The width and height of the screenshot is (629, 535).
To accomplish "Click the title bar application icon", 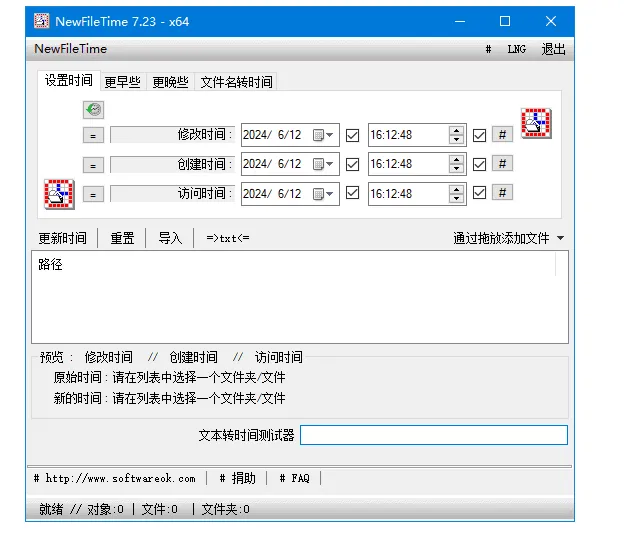I will click(x=41, y=21).
